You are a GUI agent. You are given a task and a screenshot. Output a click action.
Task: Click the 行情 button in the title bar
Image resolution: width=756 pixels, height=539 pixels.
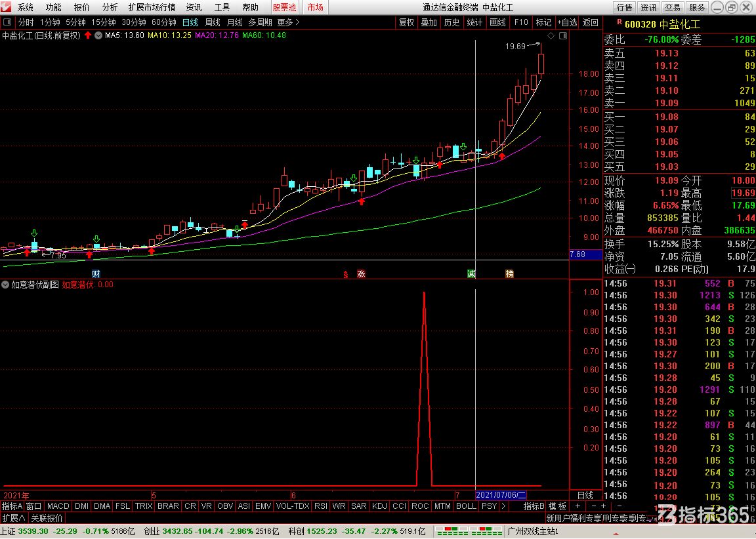pos(624,7)
